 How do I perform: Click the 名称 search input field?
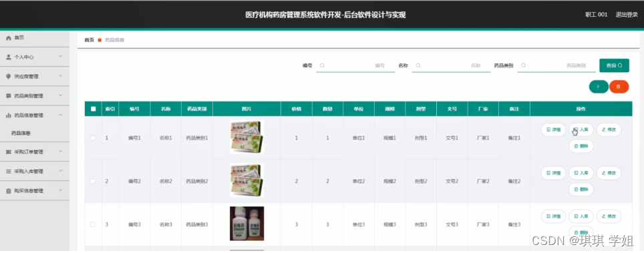(x=452, y=65)
